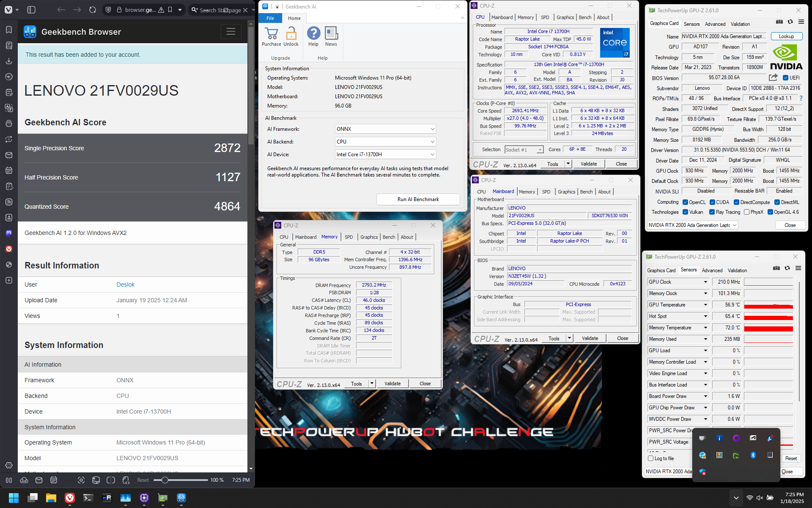Open the Mastodon web panel in sidebar
The width and height of the screenshot is (812, 508).
pos(9,233)
